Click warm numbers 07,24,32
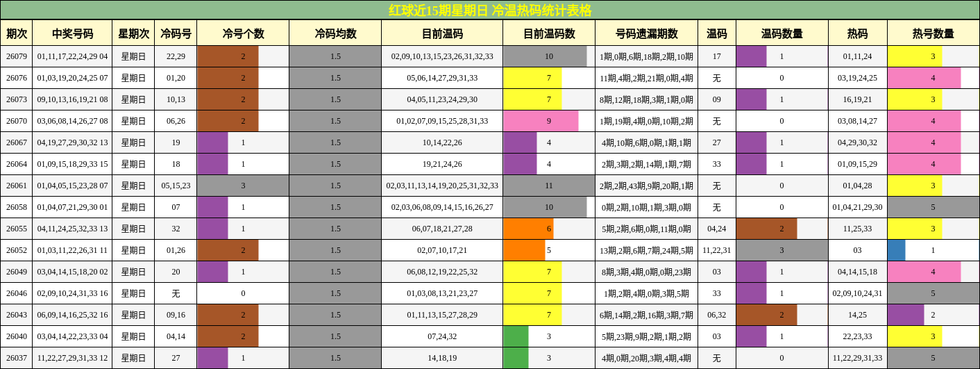The width and height of the screenshot is (980, 369). tap(442, 336)
